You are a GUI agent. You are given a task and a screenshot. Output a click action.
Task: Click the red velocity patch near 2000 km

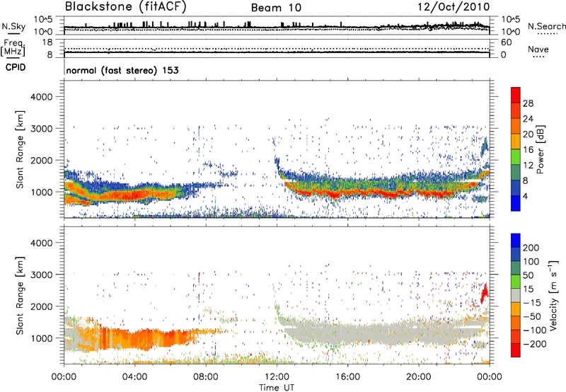484,294
